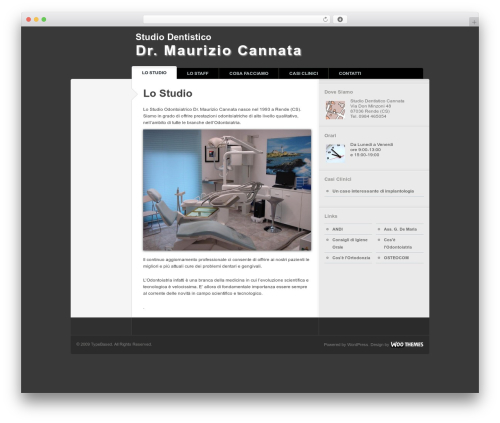Click the 'Casi Clinici' sidebar heading

pos(338,179)
